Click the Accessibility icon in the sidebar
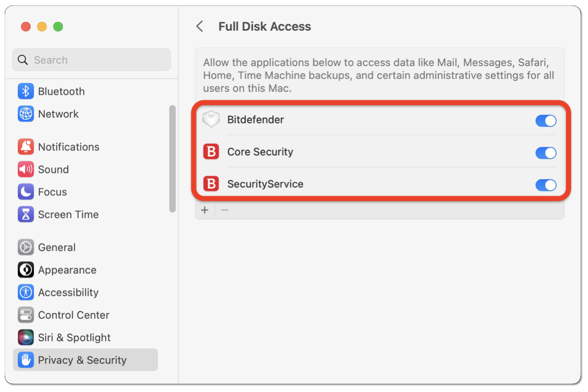Viewport: 588px width, 392px height. pyautogui.click(x=25, y=292)
